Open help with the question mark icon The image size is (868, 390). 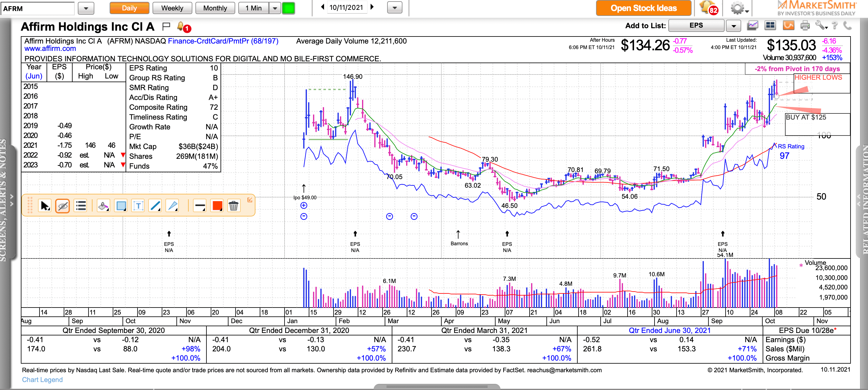click(x=835, y=25)
